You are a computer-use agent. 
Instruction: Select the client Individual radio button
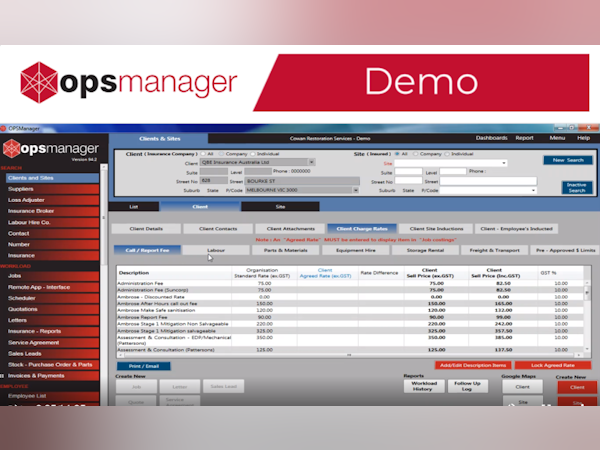point(253,154)
